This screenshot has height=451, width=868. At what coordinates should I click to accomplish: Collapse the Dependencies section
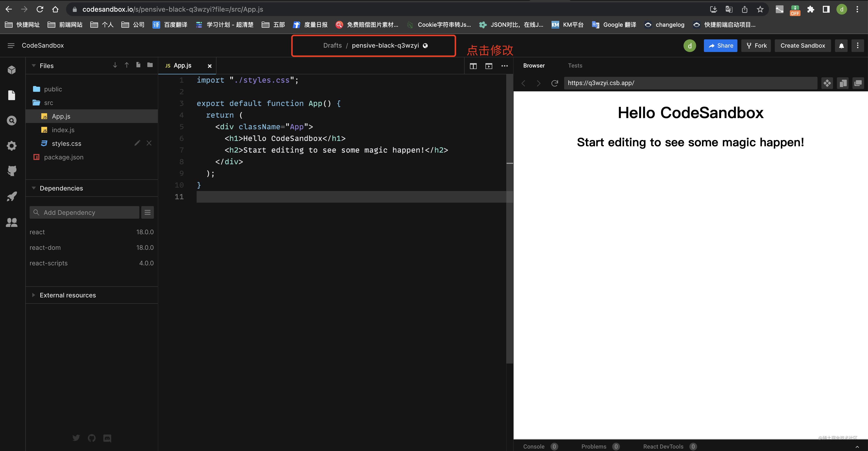pyautogui.click(x=34, y=188)
